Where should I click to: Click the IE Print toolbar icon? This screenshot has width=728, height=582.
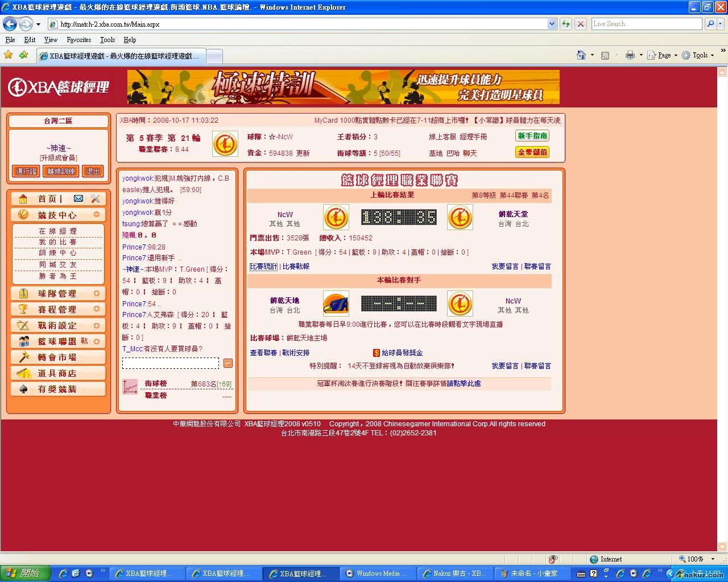pyautogui.click(x=630, y=55)
